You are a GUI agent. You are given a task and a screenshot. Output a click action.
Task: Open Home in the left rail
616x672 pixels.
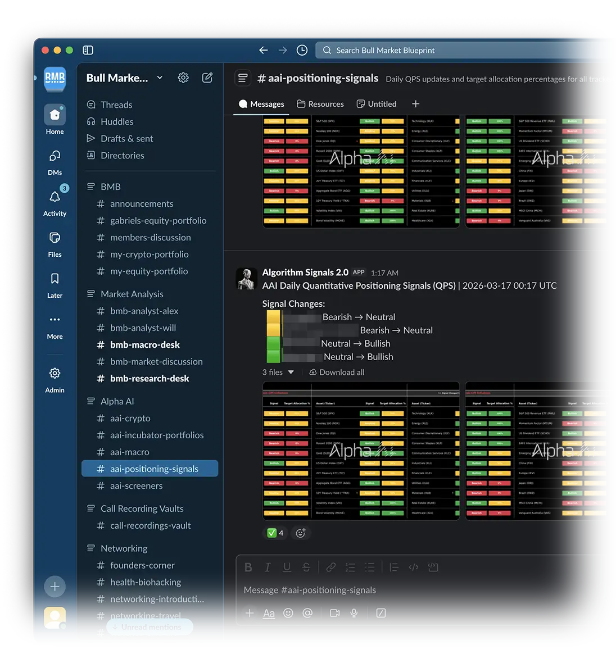[55, 120]
